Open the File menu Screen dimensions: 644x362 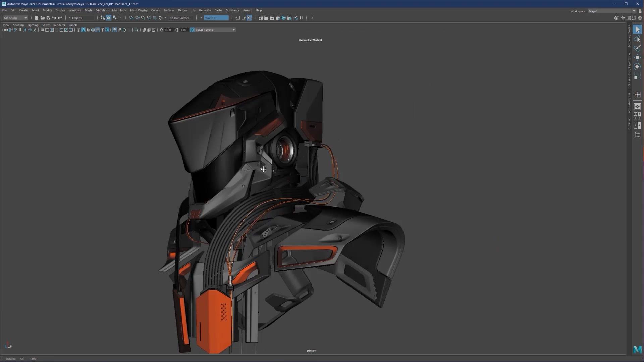click(x=5, y=10)
